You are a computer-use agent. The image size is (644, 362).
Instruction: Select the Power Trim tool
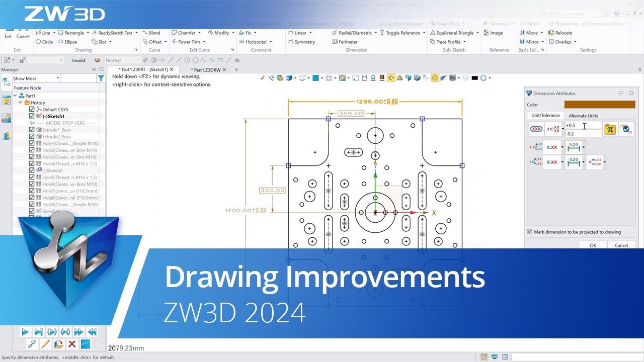[186, 42]
